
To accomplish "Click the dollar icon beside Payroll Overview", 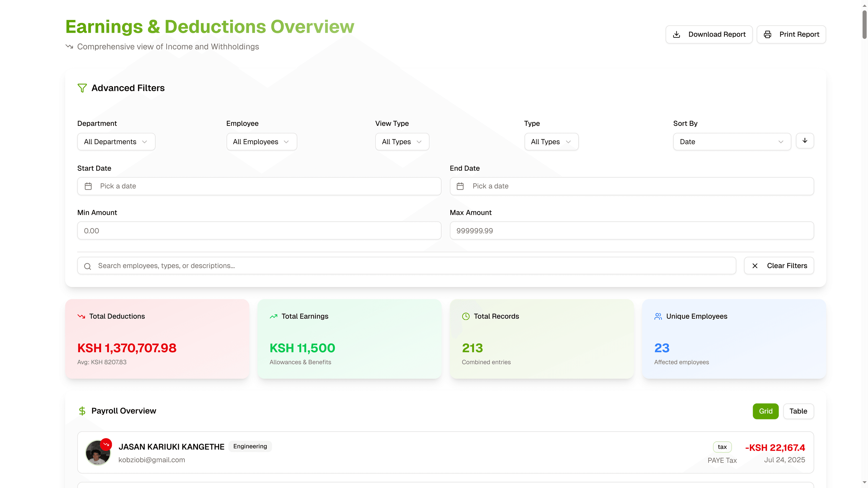I will (82, 411).
